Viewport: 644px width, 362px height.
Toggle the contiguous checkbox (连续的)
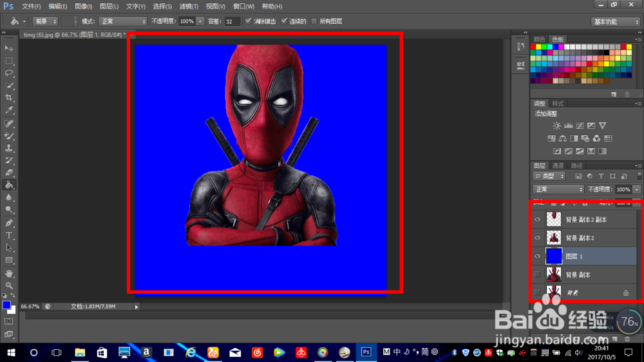(284, 21)
